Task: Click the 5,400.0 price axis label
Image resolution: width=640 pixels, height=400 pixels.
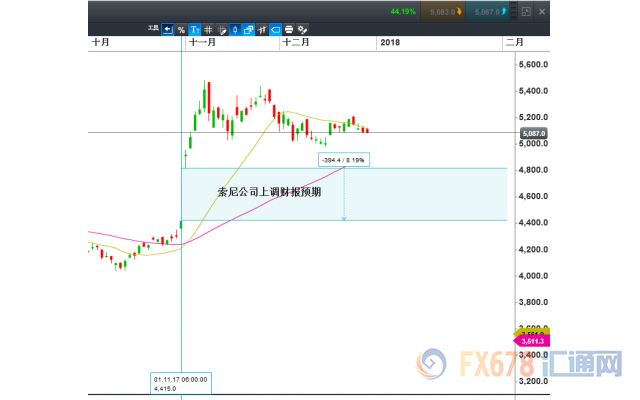Action: 533,91
